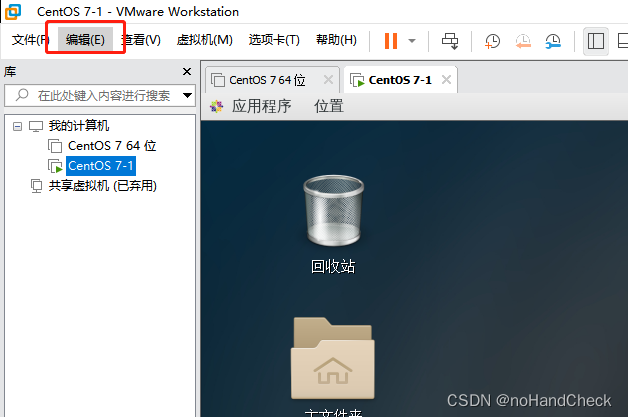The width and height of the screenshot is (628, 417).
Task: Click the revert to snapshot icon
Action: [x=523, y=41]
